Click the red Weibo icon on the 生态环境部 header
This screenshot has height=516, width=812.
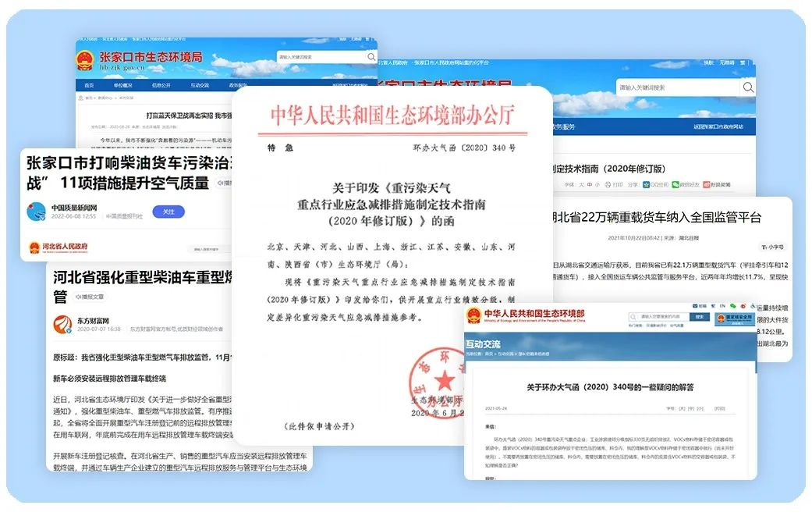pos(743,306)
